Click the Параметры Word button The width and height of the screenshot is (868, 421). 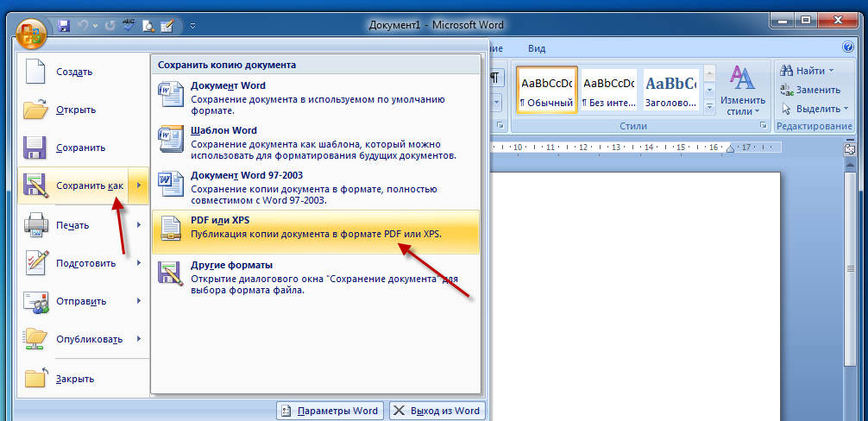tap(330, 411)
